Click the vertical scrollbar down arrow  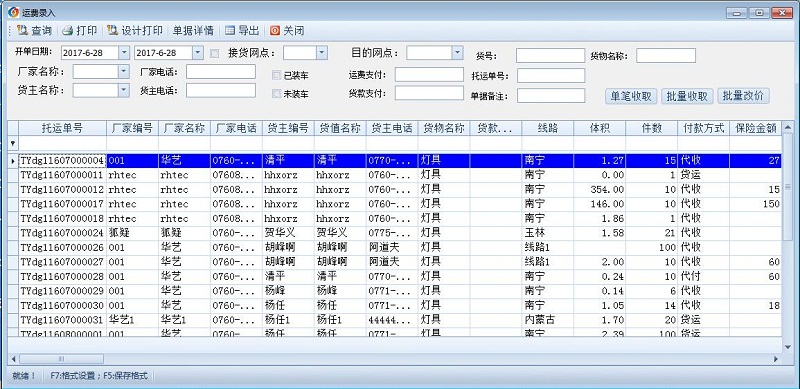click(788, 347)
